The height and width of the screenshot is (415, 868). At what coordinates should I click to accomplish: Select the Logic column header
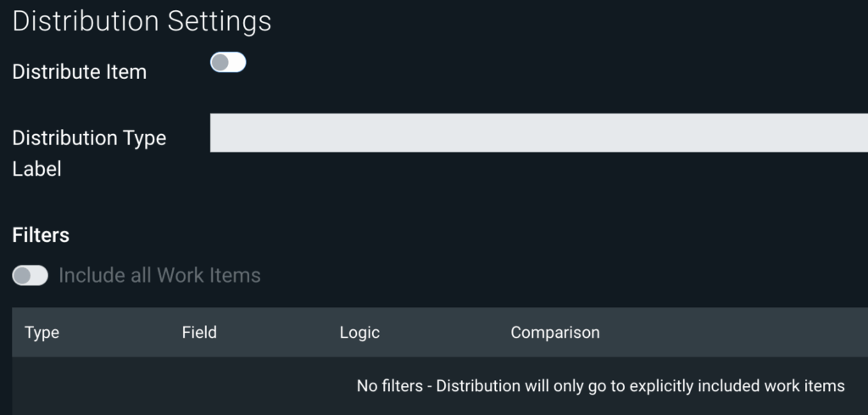[x=359, y=333]
